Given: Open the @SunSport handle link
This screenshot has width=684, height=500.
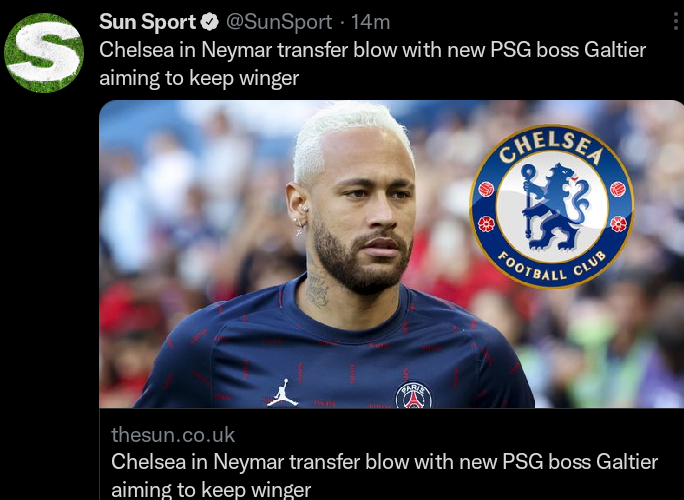Looking at the screenshot, I should click(x=279, y=22).
